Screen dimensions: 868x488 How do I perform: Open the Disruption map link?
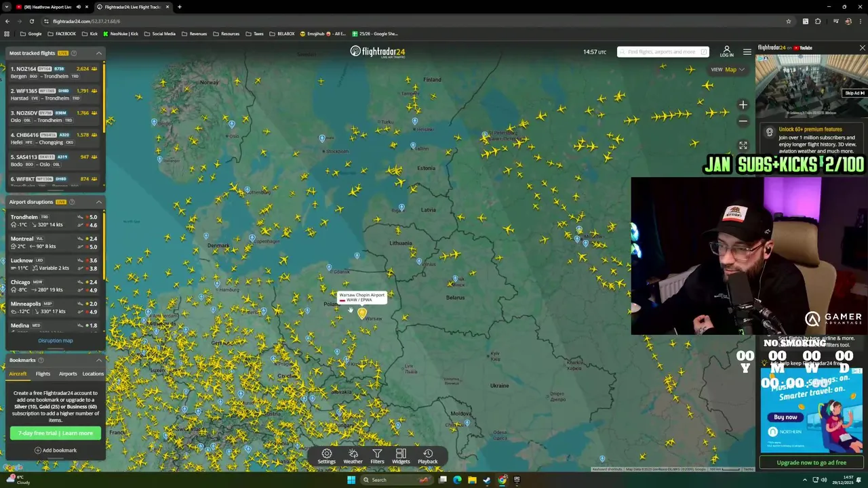click(x=56, y=340)
